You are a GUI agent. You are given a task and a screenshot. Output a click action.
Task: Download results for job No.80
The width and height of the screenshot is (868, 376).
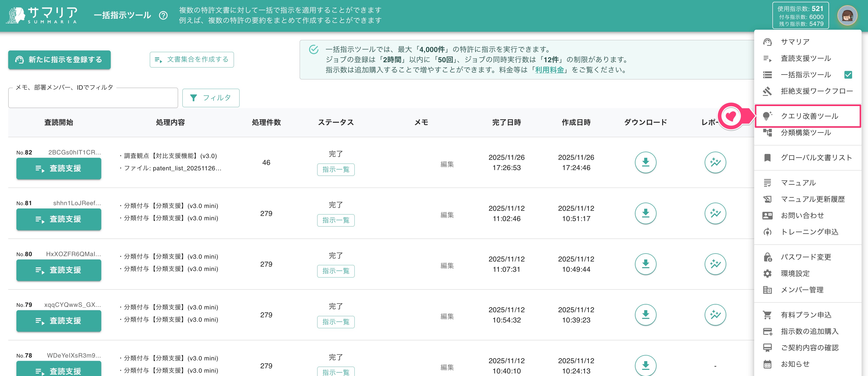click(x=645, y=264)
